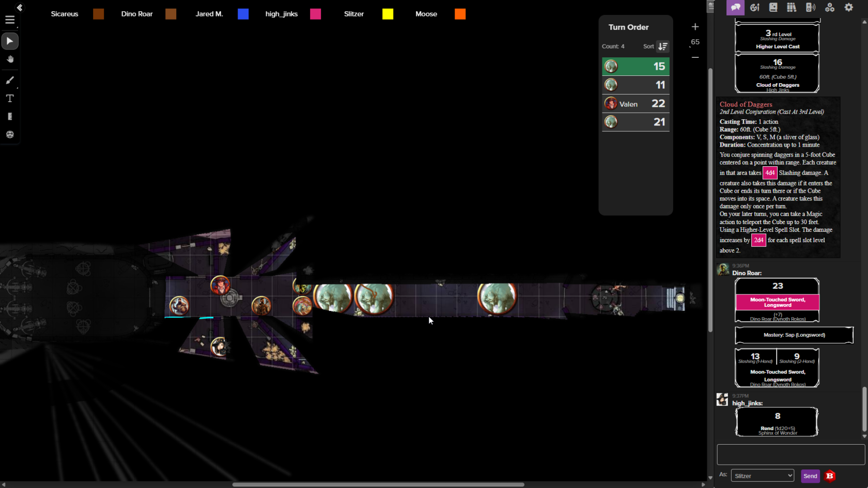Image resolution: width=868 pixels, height=488 pixels.
Task: Open the dice rolling tool
Action: click(10, 134)
